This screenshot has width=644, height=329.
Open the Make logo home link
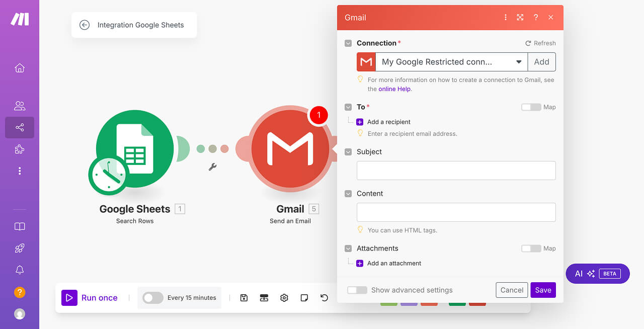20,19
